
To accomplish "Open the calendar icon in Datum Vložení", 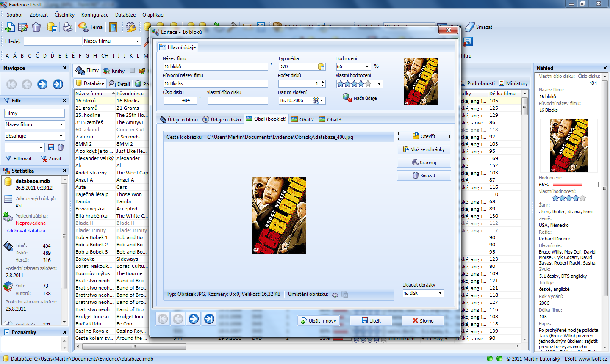I will coord(316,101).
